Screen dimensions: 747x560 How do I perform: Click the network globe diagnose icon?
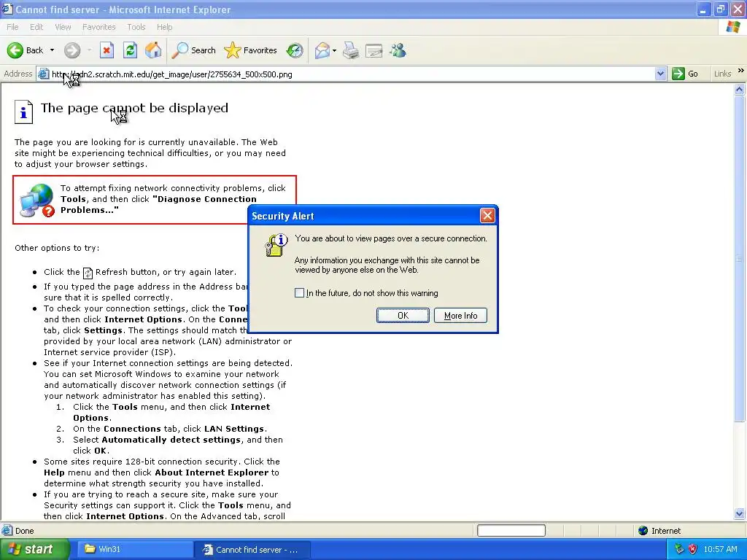pyautogui.click(x=37, y=201)
